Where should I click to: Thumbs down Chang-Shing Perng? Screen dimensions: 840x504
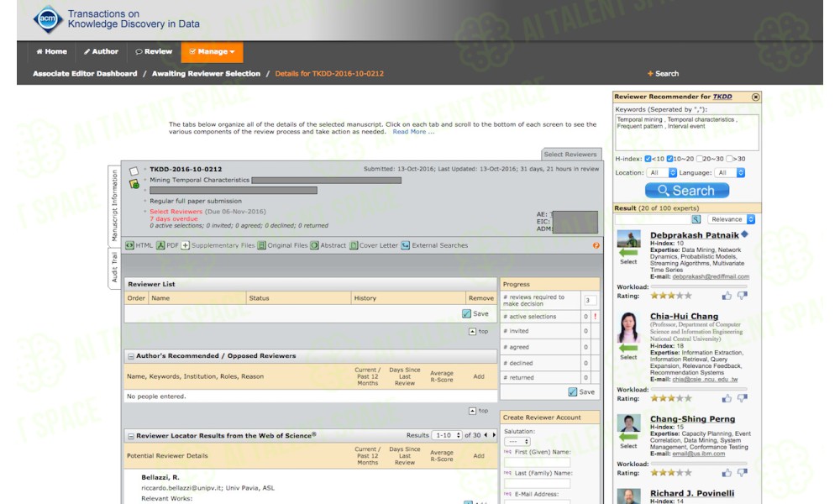742,472
